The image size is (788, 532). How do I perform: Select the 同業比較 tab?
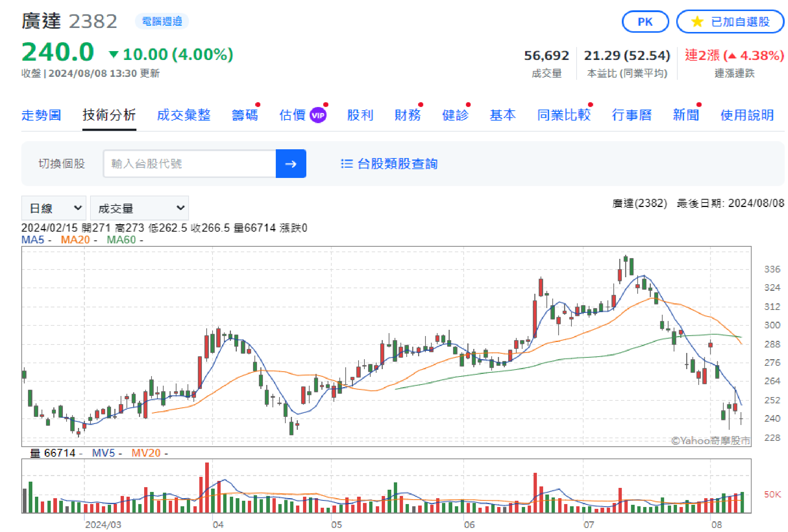[563, 115]
